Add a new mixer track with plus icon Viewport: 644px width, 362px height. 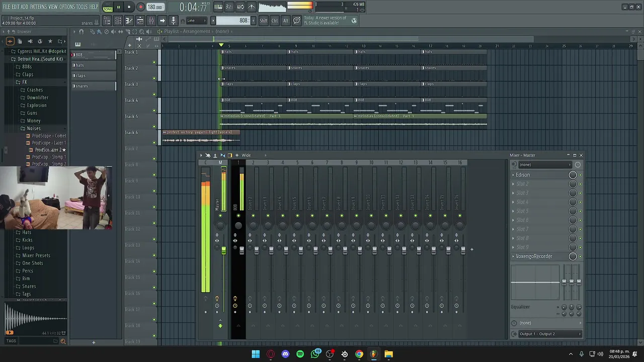click(x=471, y=249)
